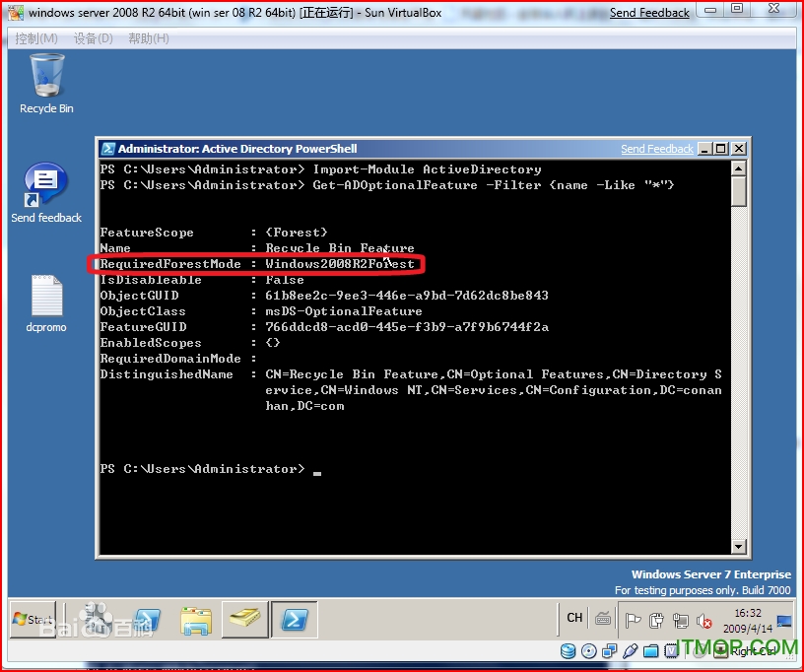The image size is (804, 672).
Task: Click Send Feedback link in PowerShell title bar
Action: tap(657, 149)
